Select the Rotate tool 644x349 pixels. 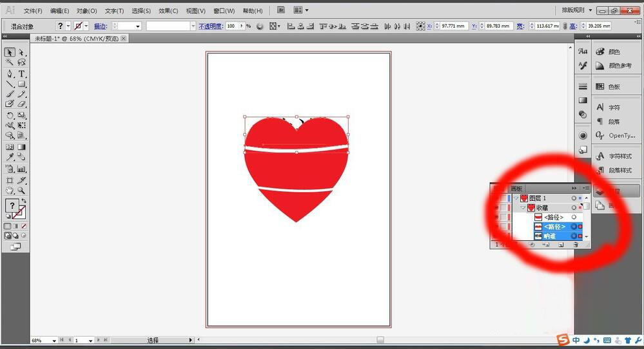point(10,116)
